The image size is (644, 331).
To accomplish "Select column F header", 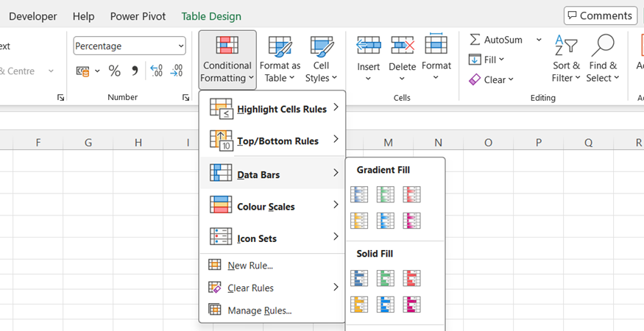I will click(x=38, y=143).
